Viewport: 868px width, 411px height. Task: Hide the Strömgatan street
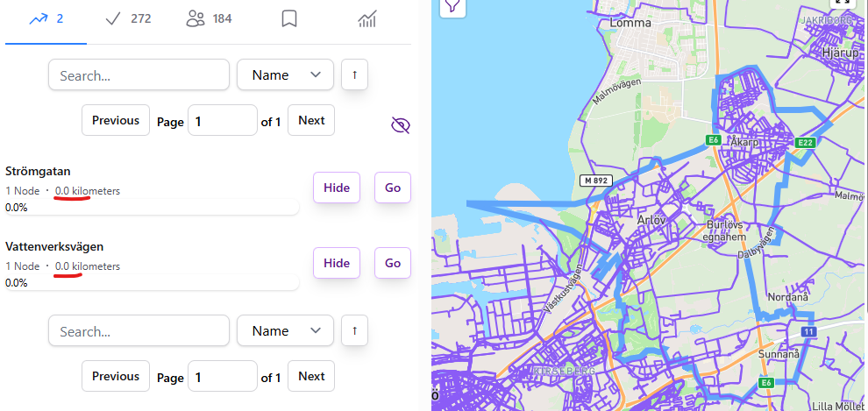click(x=337, y=188)
